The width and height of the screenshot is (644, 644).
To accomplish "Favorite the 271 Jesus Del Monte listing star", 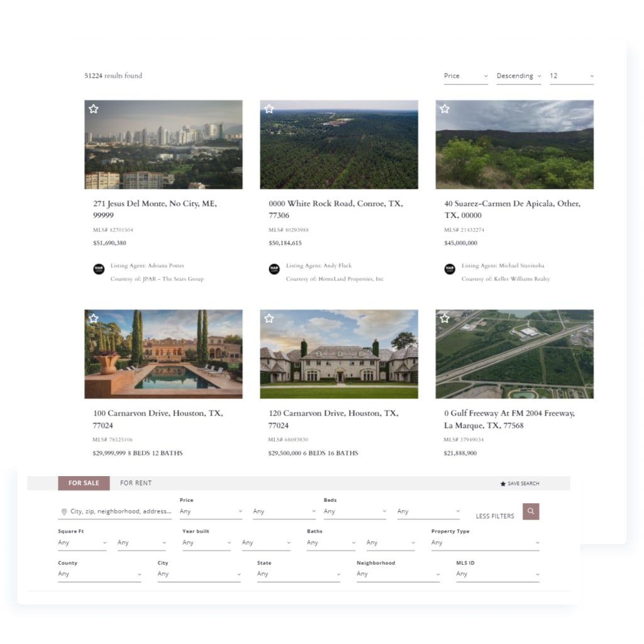I will 93,108.
